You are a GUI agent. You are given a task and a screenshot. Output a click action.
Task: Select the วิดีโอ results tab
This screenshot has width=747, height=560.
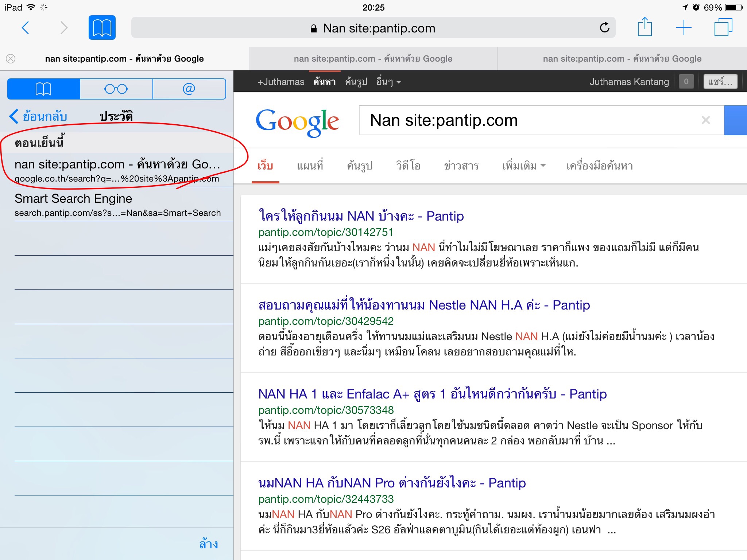408,166
